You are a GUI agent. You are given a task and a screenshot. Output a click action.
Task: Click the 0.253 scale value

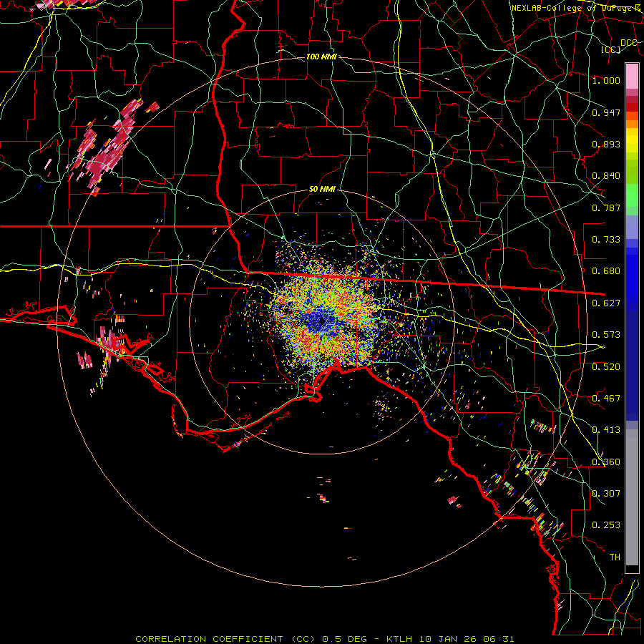[606, 525]
